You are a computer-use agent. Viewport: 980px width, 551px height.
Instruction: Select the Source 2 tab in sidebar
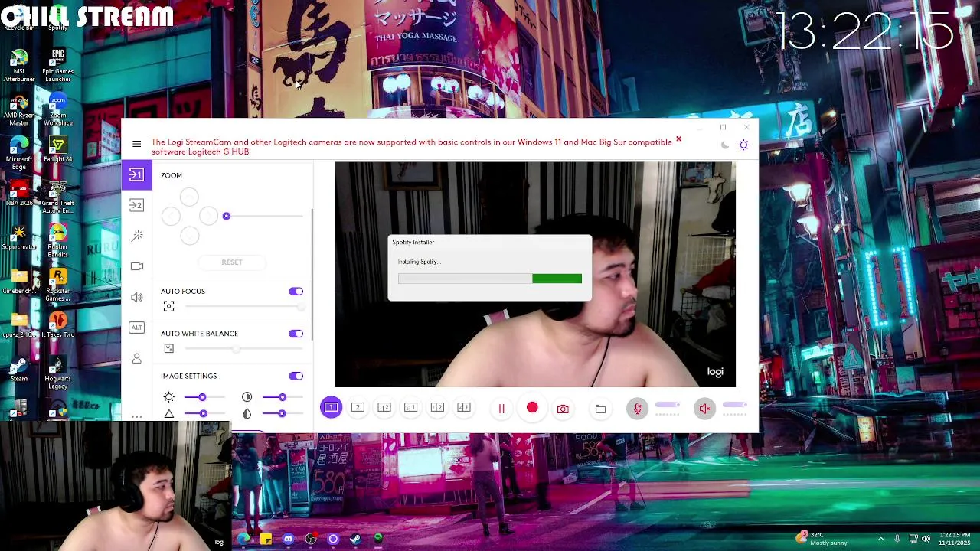coord(136,205)
